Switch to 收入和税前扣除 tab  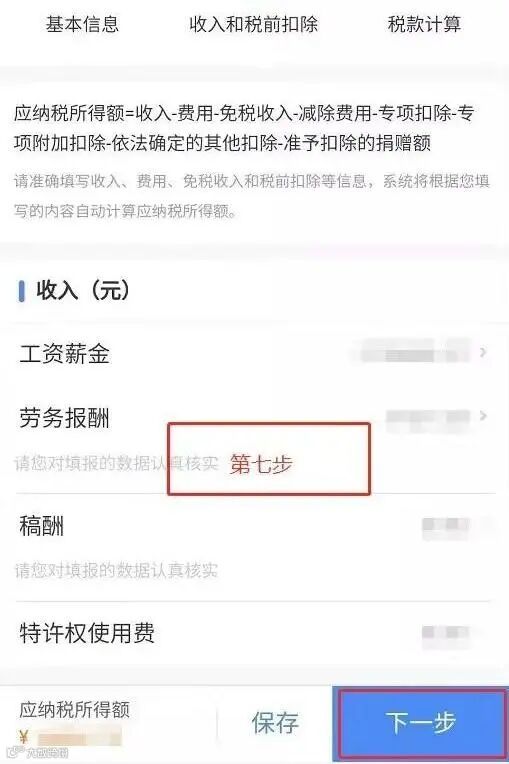253,24
